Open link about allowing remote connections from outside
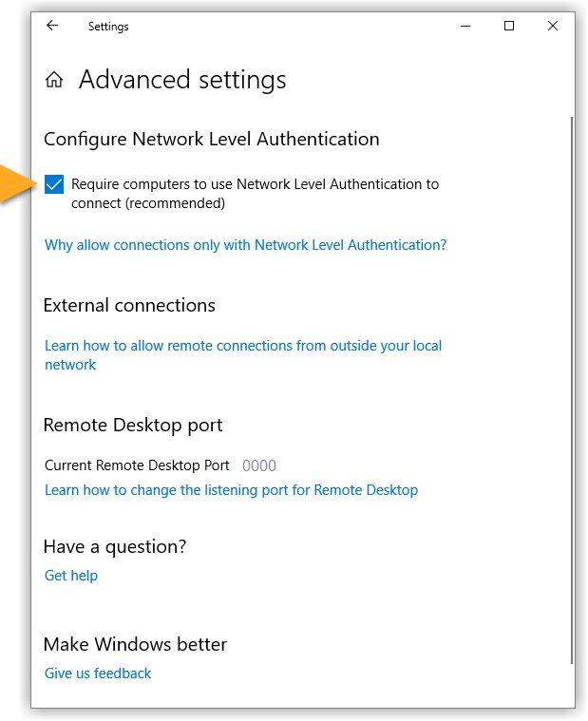This screenshot has width=588, height=721. 242,346
